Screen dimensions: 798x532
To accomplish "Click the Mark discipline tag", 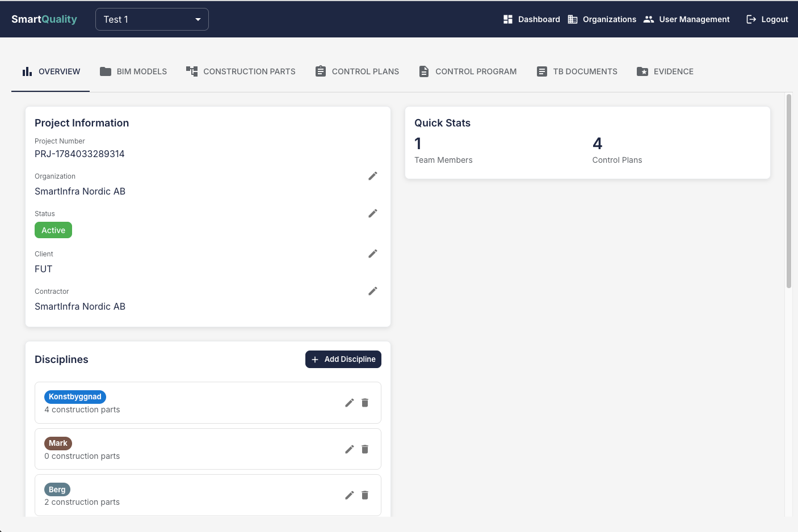I will 58,444.
